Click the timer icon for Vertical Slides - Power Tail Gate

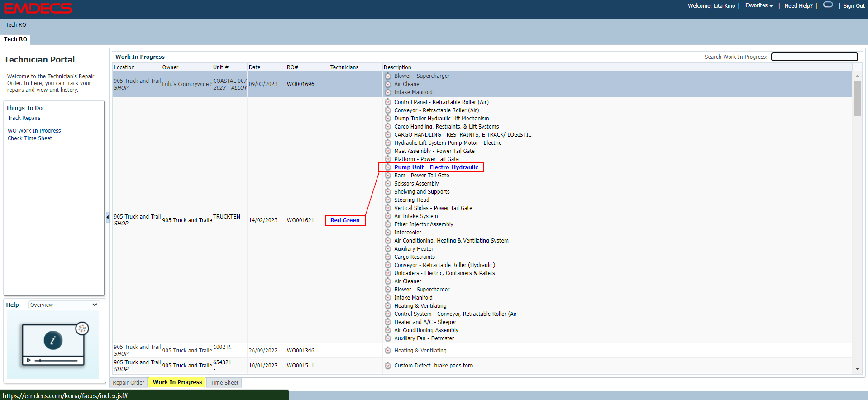click(388, 208)
